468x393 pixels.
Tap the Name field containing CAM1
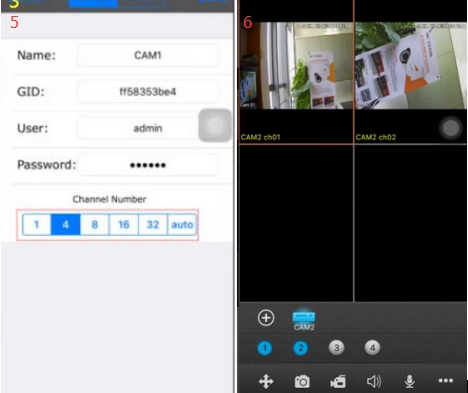[148, 55]
